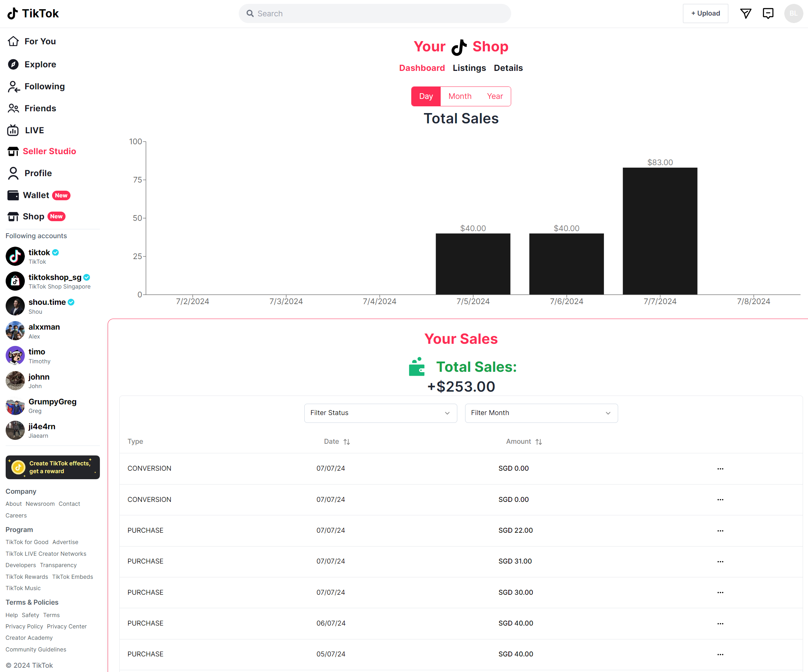Open the For You home icon
The height and width of the screenshot is (672, 808).
pos(13,41)
